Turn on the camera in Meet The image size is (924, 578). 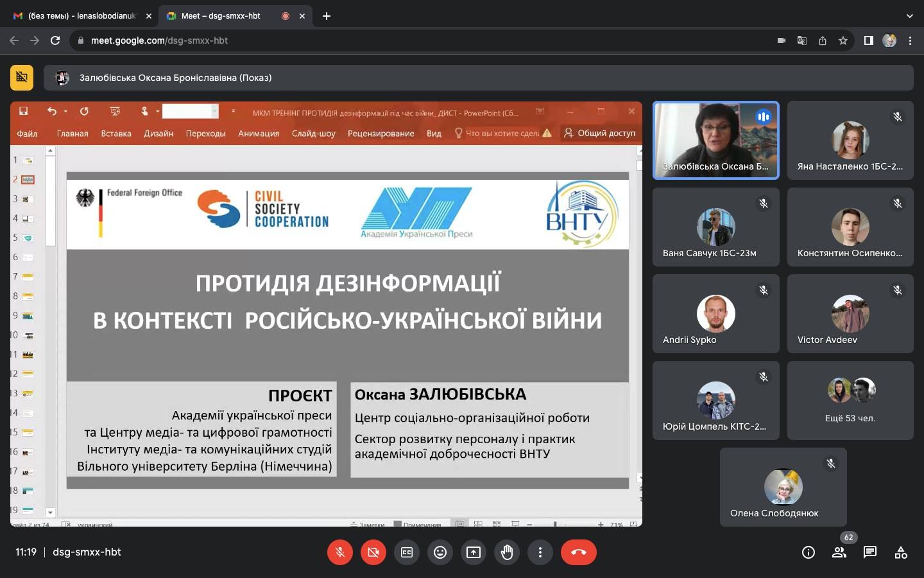click(x=373, y=552)
